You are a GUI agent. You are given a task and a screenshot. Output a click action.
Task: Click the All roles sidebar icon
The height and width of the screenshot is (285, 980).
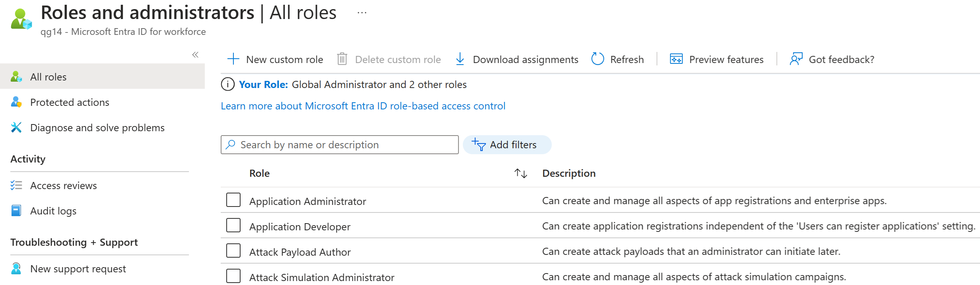click(16, 77)
